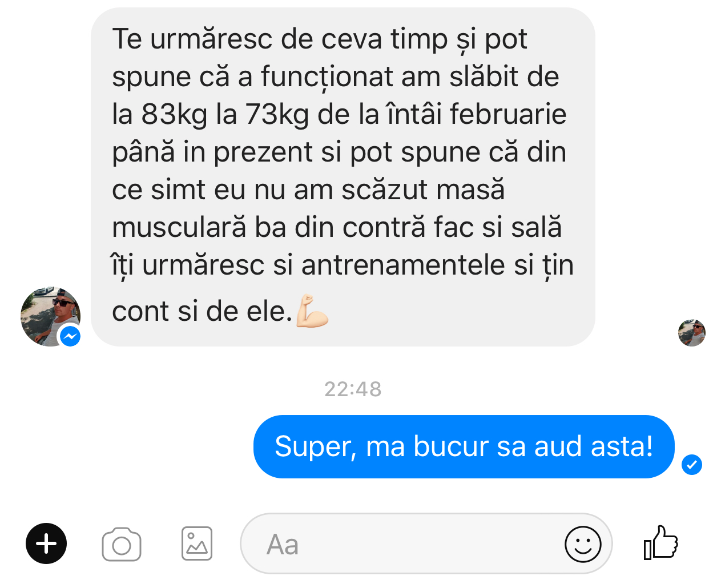Tap the word "83kg" in the message
Viewport: 709px width, 588px height.
tap(175, 114)
